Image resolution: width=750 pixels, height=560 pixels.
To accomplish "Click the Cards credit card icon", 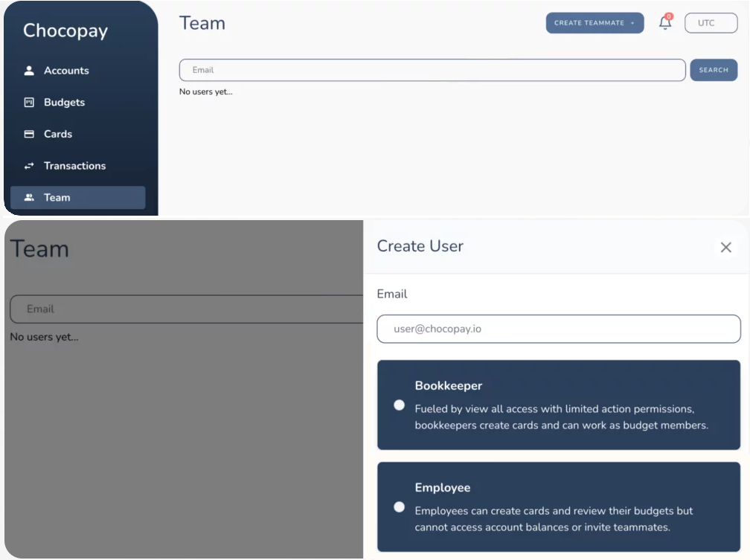I will coord(29,135).
